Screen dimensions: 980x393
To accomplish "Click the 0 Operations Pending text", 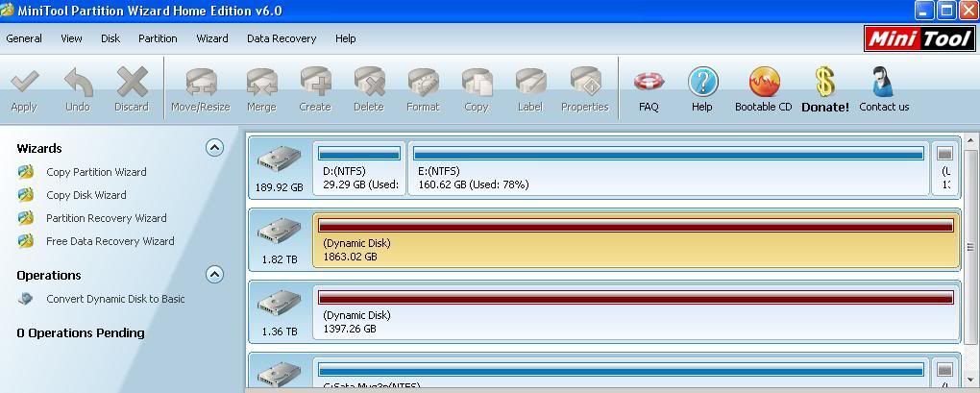I will (x=81, y=333).
